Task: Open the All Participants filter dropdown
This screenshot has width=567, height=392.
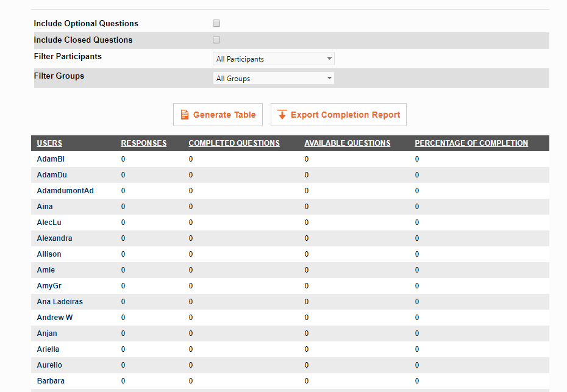Action: tap(273, 59)
